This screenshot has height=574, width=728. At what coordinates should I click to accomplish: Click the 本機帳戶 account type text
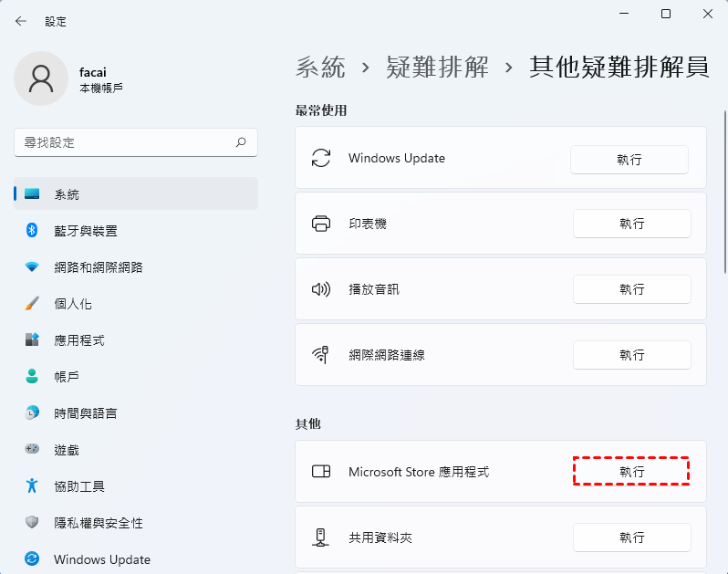point(100,89)
